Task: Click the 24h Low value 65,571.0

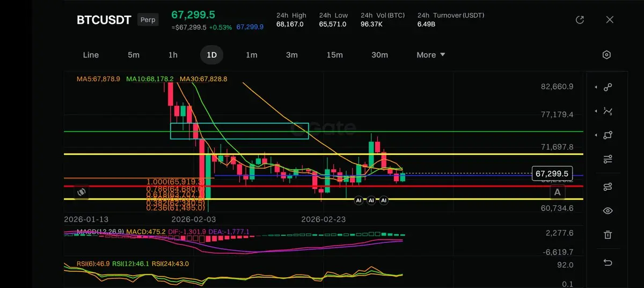Action: pos(333,24)
